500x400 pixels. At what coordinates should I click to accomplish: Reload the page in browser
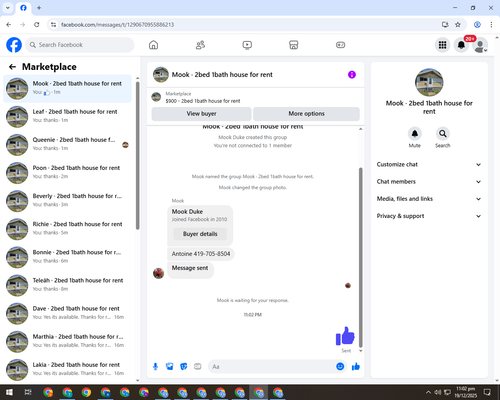click(37, 25)
